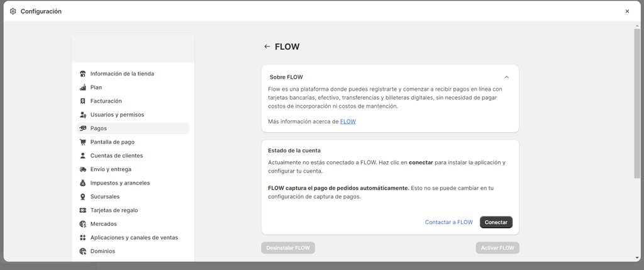The width and height of the screenshot is (644, 270).
Task: Click the Cuentas de clientes person icon
Action: click(82, 155)
